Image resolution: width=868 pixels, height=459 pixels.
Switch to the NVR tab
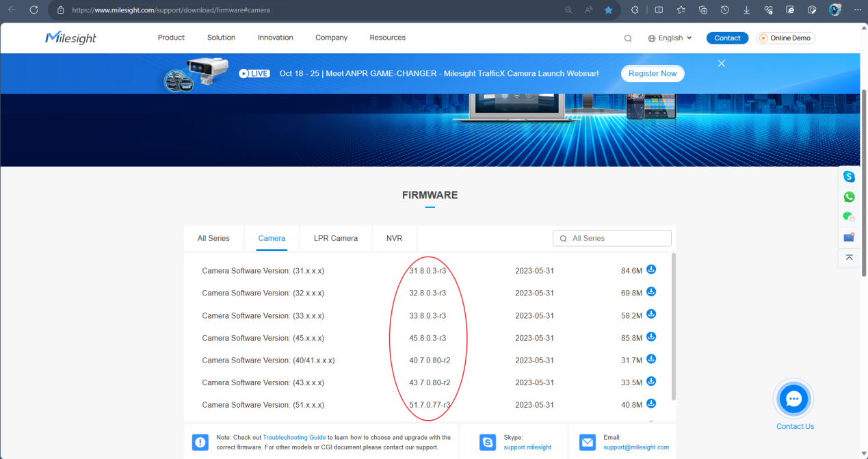pos(394,238)
